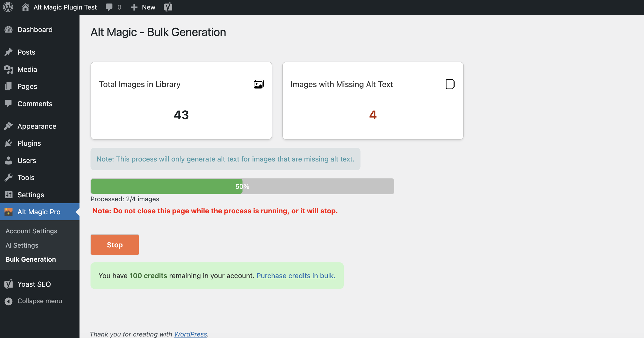Click the image icon on Total Images card

pos(259,84)
